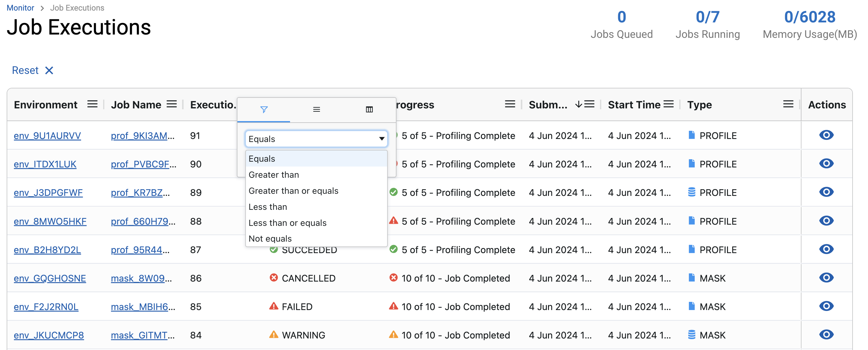This screenshot has width=868, height=350.
Task: Open the Type column menu icon
Action: pos(788,104)
